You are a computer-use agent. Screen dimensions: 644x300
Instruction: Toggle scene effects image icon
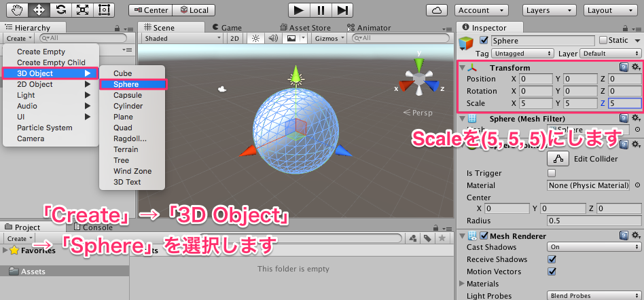pos(291,38)
